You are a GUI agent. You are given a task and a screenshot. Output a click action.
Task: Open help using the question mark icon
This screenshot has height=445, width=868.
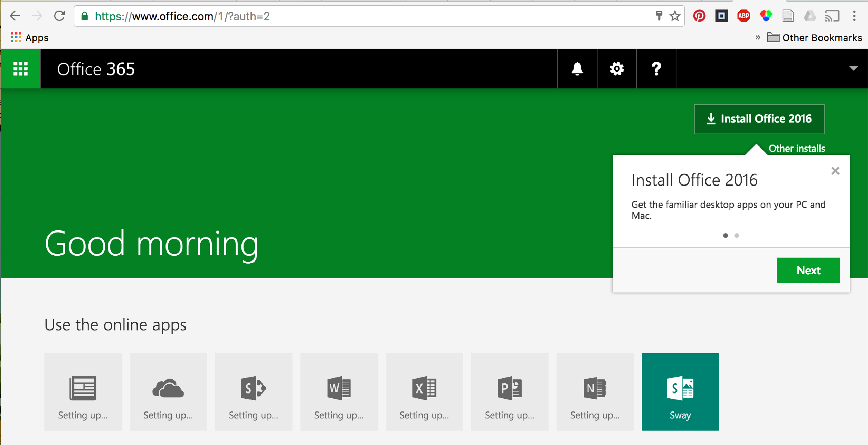pyautogui.click(x=656, y=69)
